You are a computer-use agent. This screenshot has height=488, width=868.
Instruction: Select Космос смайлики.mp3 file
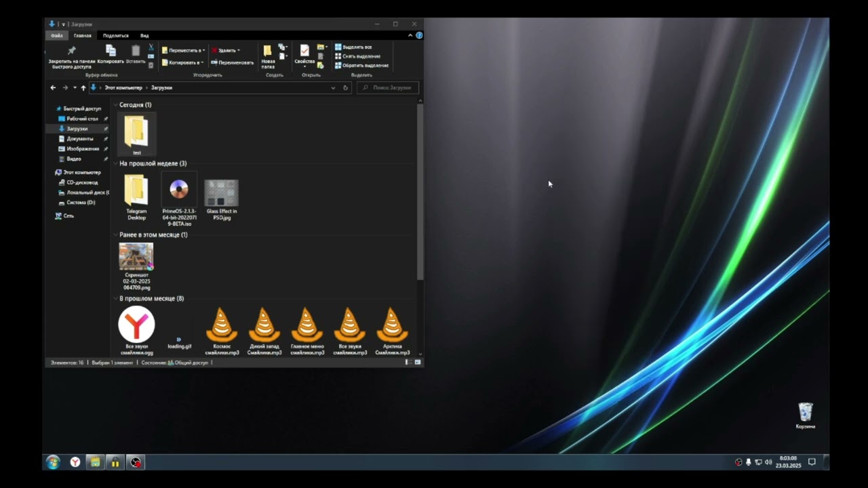[222, 331]
